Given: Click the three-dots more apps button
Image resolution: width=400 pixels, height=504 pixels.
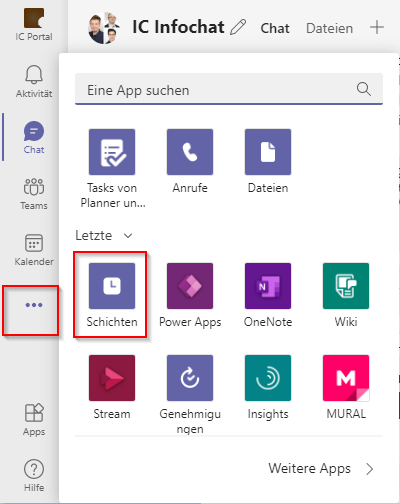Looking at the screenshot, I should [x=34, y=305].
